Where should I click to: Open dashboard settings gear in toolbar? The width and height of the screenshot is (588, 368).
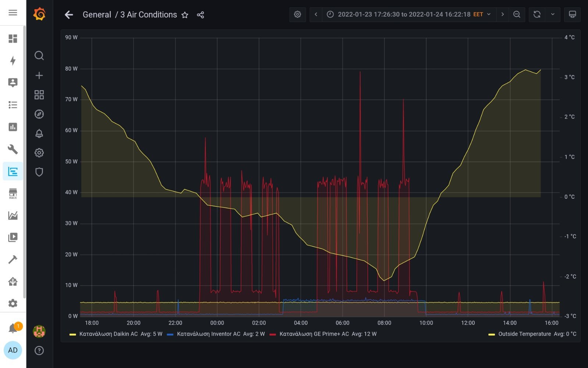coord(298,14)
